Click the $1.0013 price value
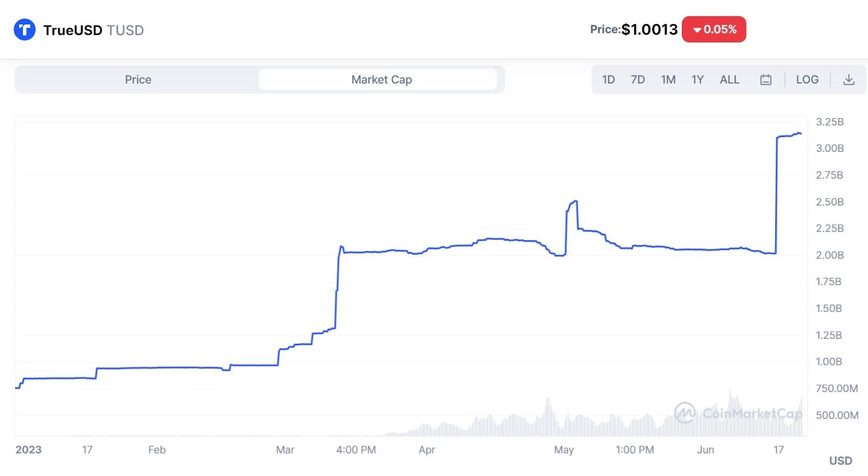The image size is (868, 476). tap(649, 29)
